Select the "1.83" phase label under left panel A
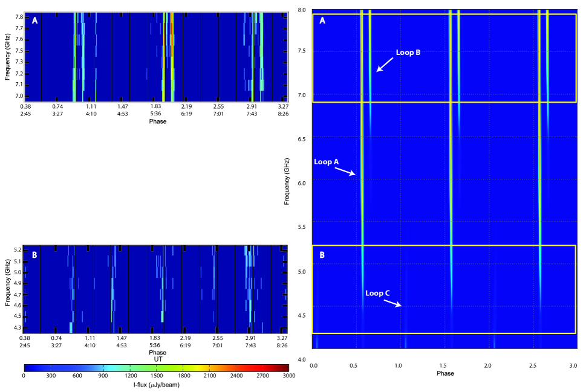 point(155,106)
